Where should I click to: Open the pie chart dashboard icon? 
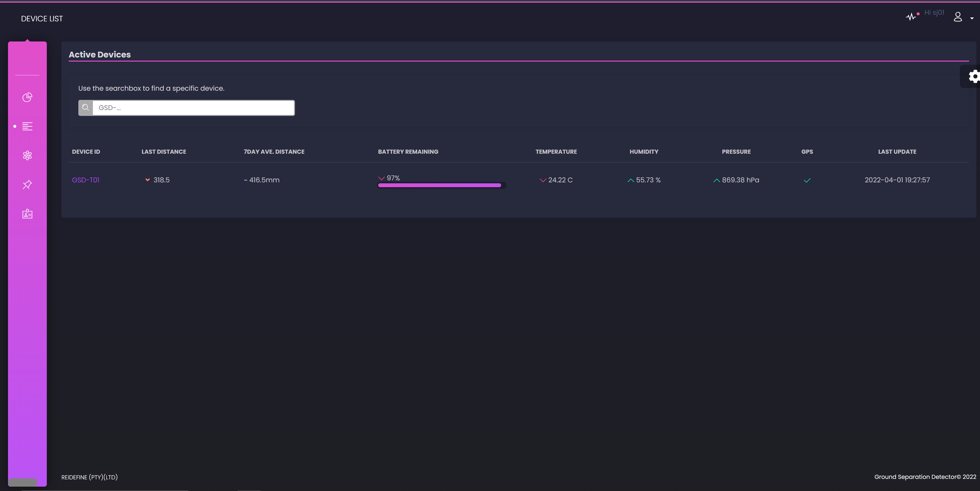tap(27, 97)
